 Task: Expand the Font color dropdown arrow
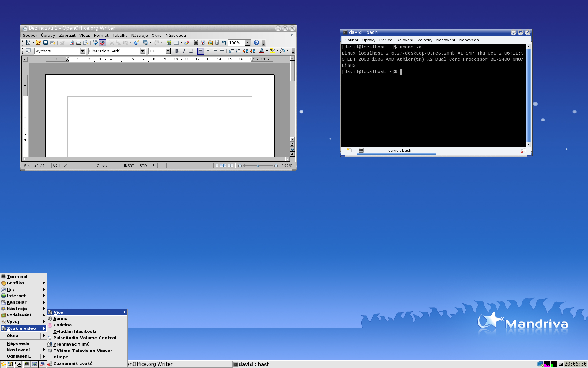click(x=267, y=51)
